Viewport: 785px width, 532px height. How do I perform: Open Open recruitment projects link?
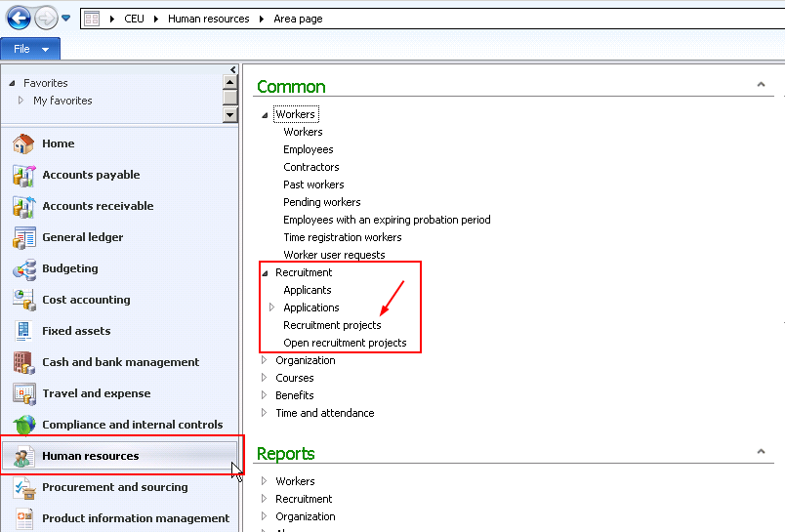[345, 343]
